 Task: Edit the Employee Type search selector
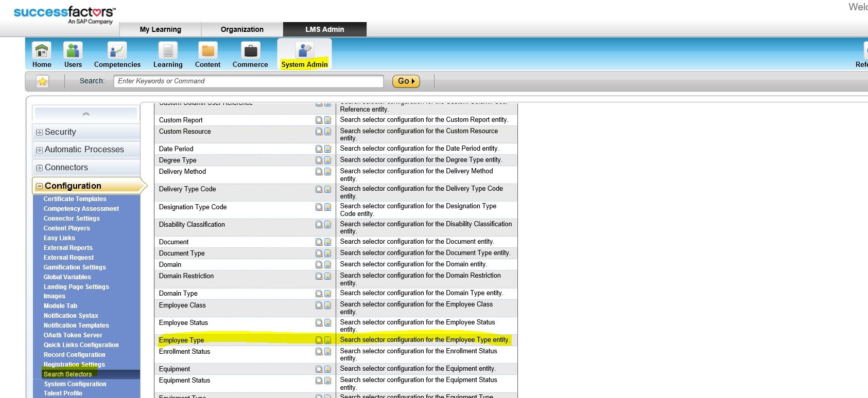327,340
